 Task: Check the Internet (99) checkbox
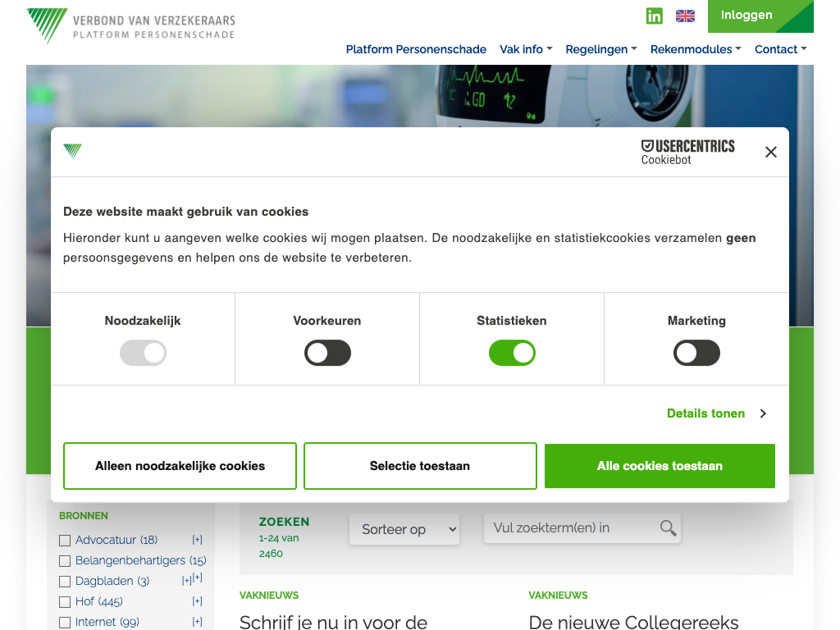(x=65, y=623)
